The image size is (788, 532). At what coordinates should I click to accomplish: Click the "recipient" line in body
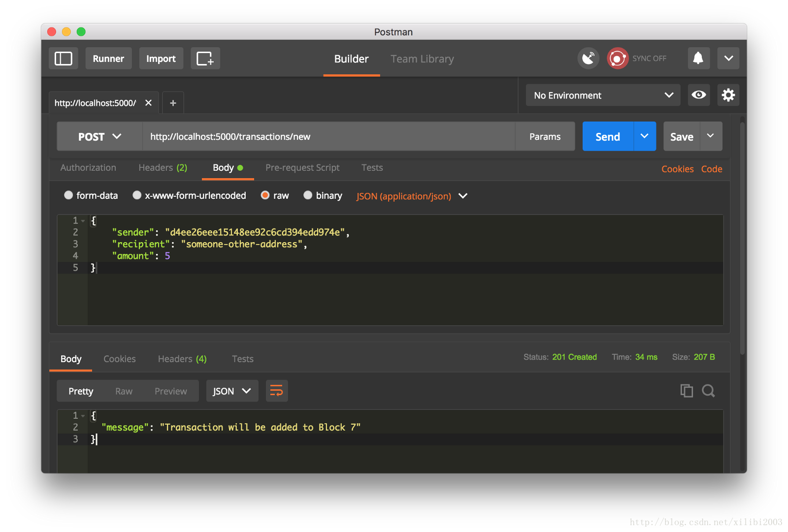209,244
